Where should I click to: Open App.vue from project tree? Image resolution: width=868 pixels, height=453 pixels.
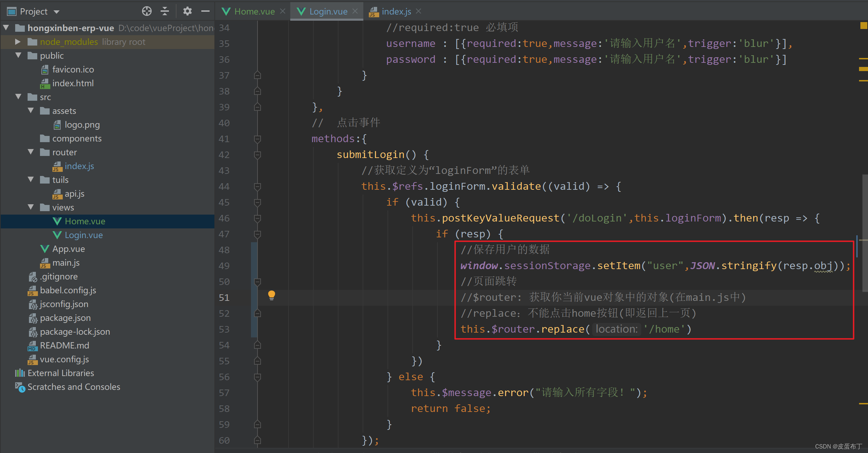pyautogui.click(x=69, y=249)
